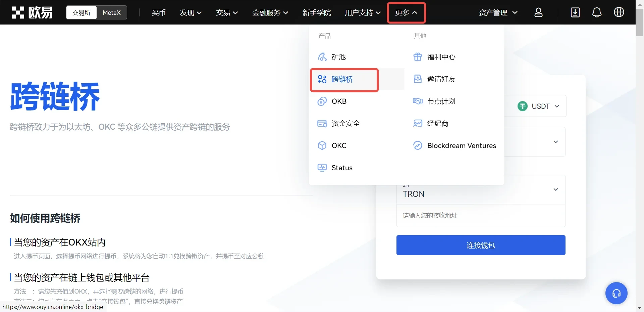Image resolution: width=644 pixels, height=312 pixels.
Task: Click the page vertical scrollbar thumb
Action: coord(640,23)
